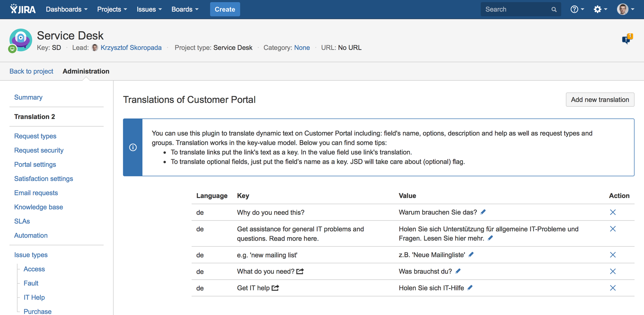Image resolution: width=644 pixels, height=315 pixels.
Task: Open Request types settings
Action: (35, 136)
